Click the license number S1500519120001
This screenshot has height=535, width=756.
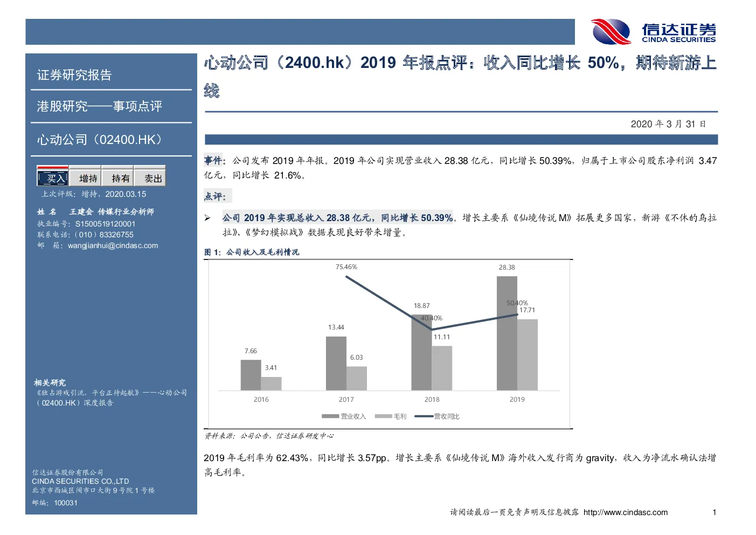(105, 224)
